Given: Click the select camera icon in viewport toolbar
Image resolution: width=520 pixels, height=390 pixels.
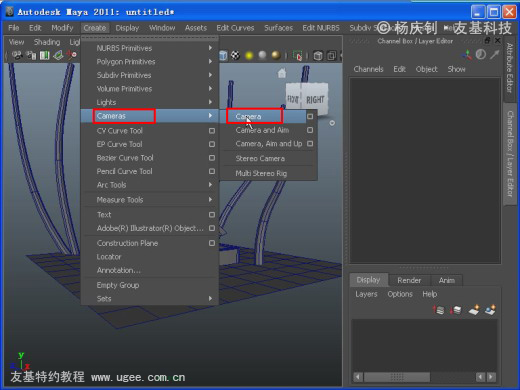Looking at the screenshot, I should [17, 55].
